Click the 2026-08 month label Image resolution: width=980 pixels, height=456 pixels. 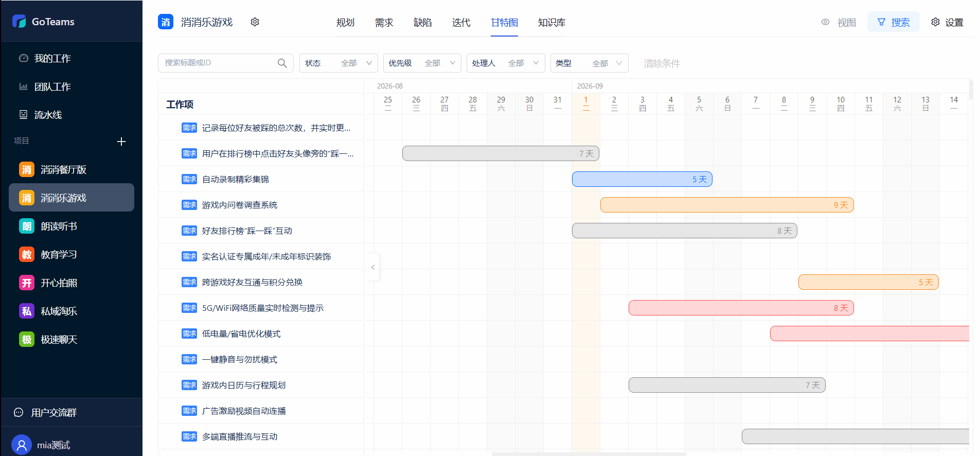tap(390, 86)
